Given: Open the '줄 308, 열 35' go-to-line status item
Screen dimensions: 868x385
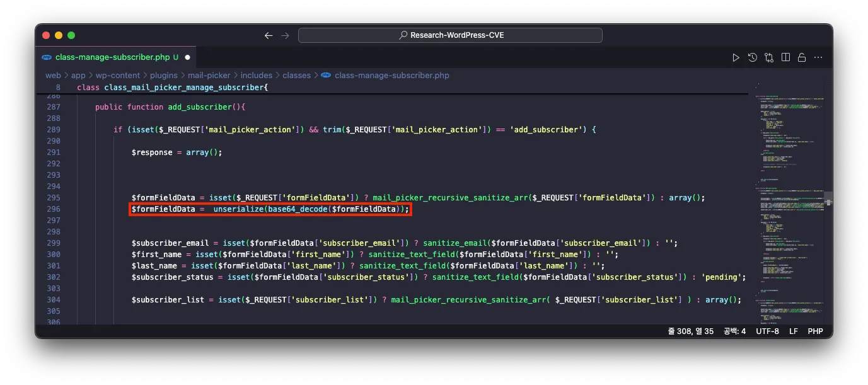Looking at the screenshot, I should [691, 331].
